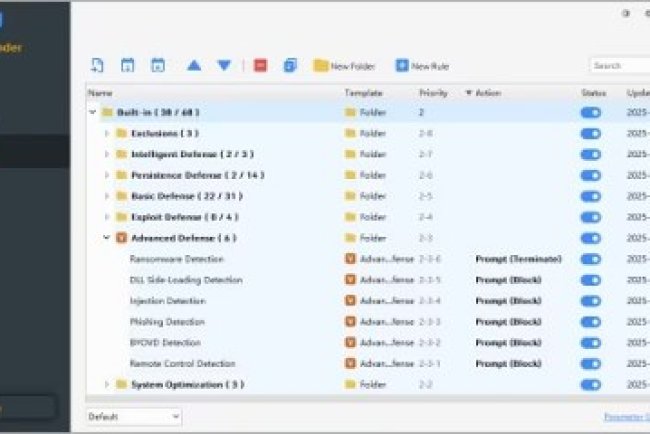Image resolution: width=650 pixels, height=434 pixels.
Task: Click the Parameter link at bottom right
Action: tap(627, 417)
